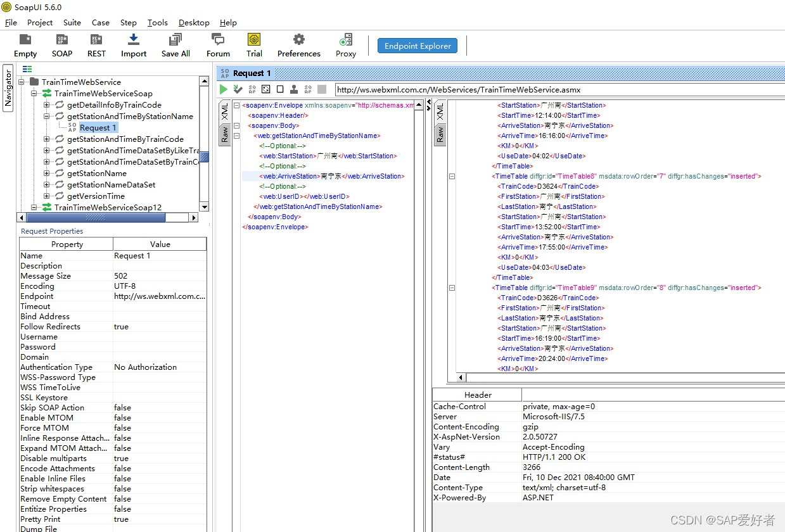Open SoapUI Preferences via gear icon
Screen dimensions: 785x532
tap(298, 44)
